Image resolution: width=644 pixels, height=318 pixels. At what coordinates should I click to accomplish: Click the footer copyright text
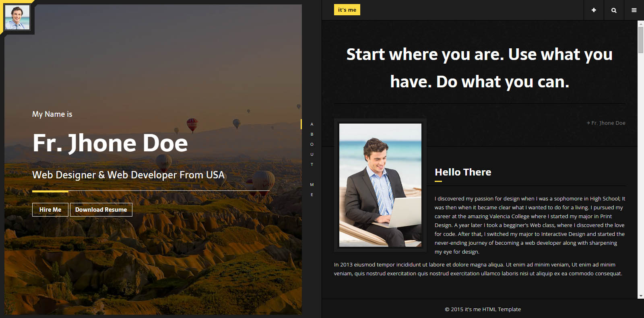(x=483, y=309)
